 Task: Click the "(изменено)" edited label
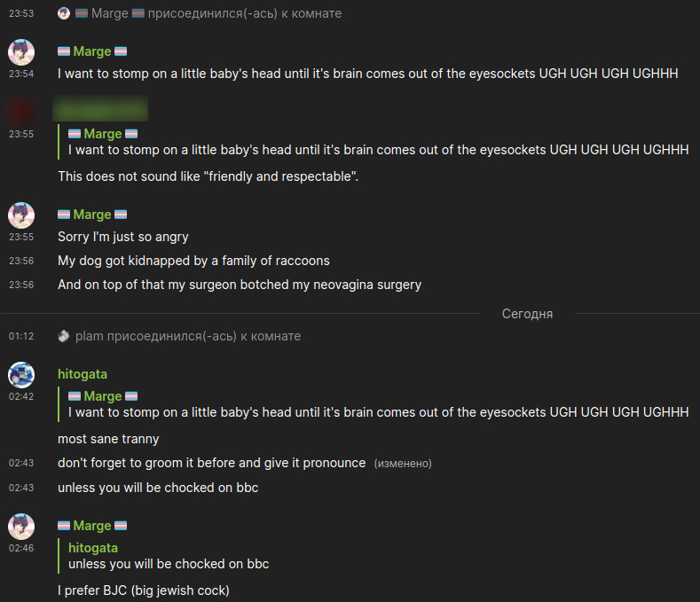tap(403, 464)
